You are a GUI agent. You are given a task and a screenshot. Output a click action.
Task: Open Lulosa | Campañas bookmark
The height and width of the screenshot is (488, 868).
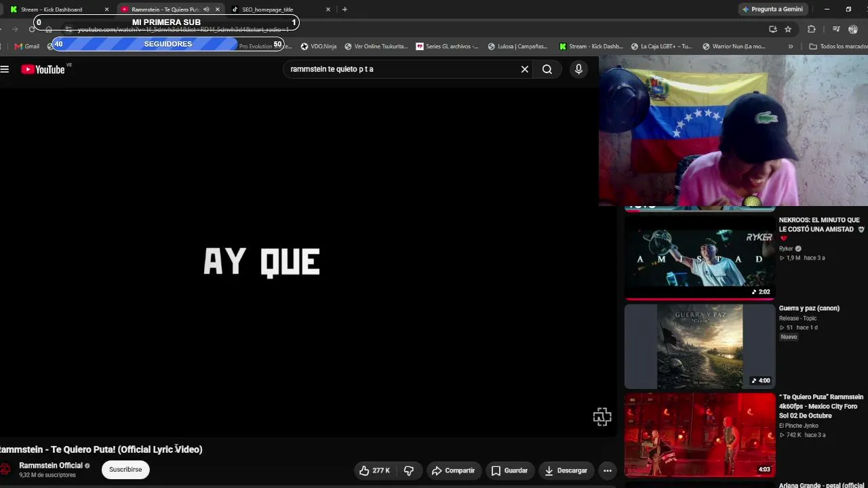coord(517,46)
